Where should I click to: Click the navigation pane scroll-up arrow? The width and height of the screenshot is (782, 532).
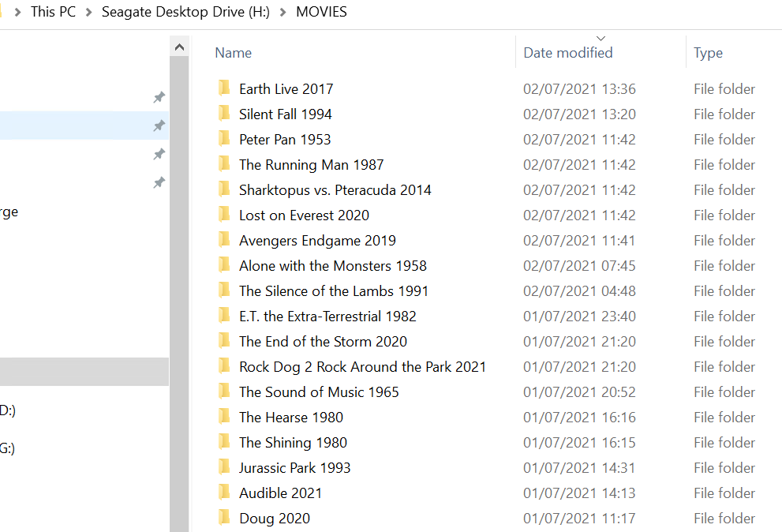click(180, 47)
